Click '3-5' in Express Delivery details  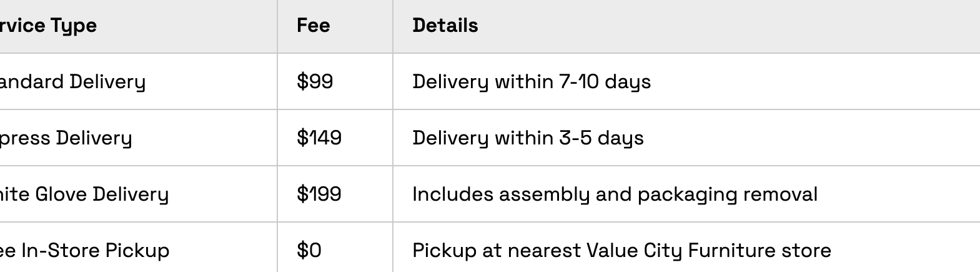(x=575, y=138)
